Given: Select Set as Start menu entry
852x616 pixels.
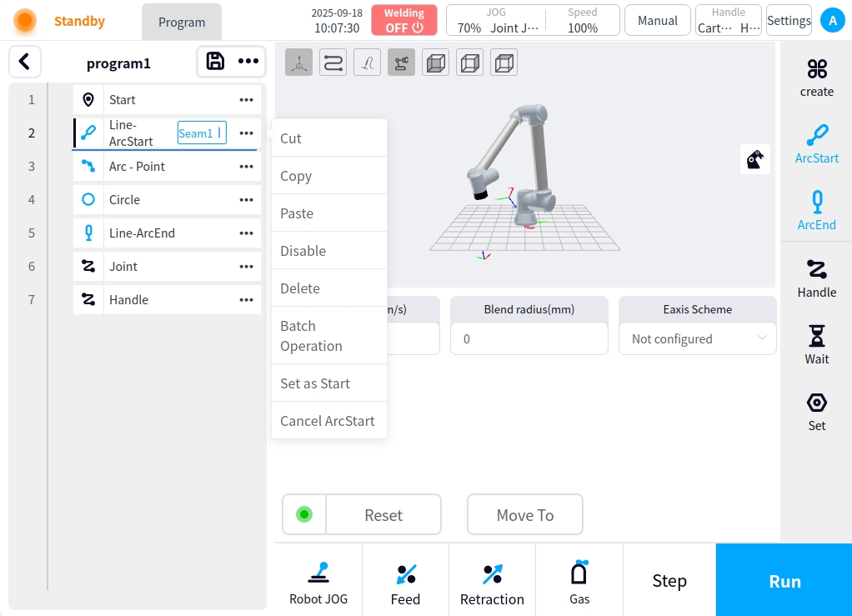Looking at the screenshot, I should pos(315,383).
